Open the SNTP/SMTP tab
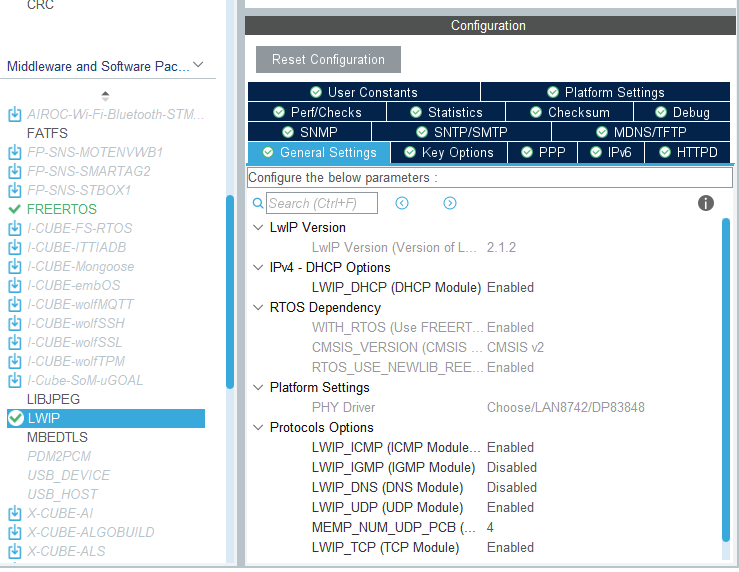Screen dimensions: 739x572 [461, 132]
